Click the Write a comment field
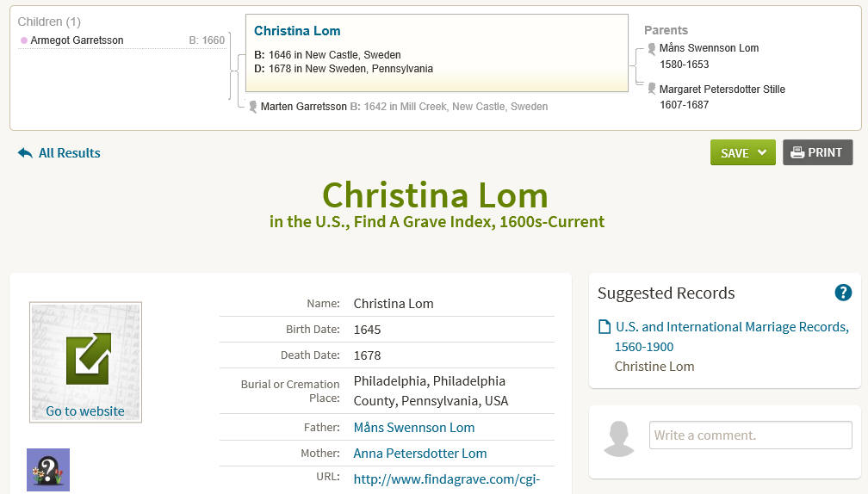The width and height of the screenshot is (868, 494). coord(751,435)
